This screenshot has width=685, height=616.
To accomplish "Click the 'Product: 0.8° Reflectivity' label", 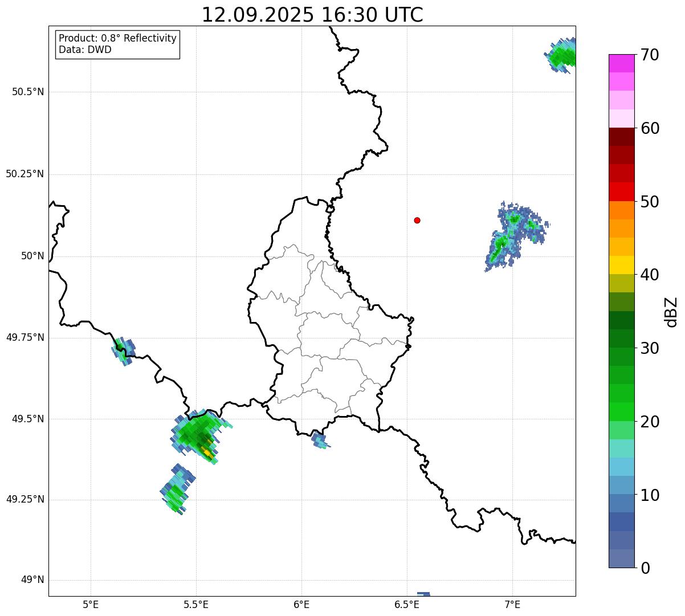I will (x=118, y=38).
